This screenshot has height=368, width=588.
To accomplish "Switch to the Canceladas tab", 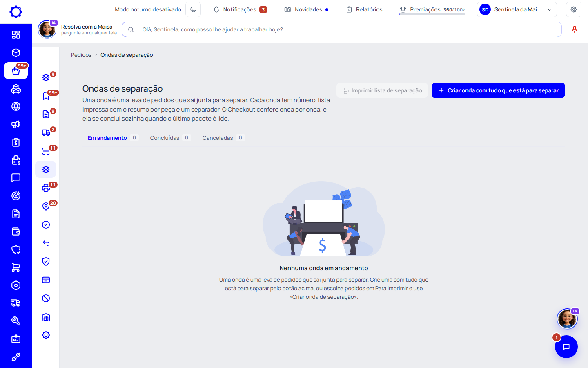I will (x=223, y=138).
